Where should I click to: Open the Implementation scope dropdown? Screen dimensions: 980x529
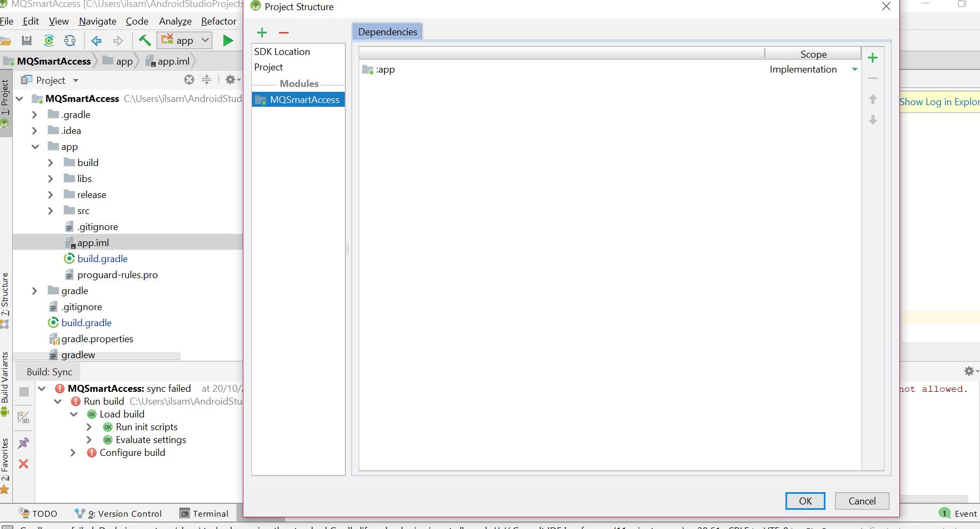(x=855, y=69)
